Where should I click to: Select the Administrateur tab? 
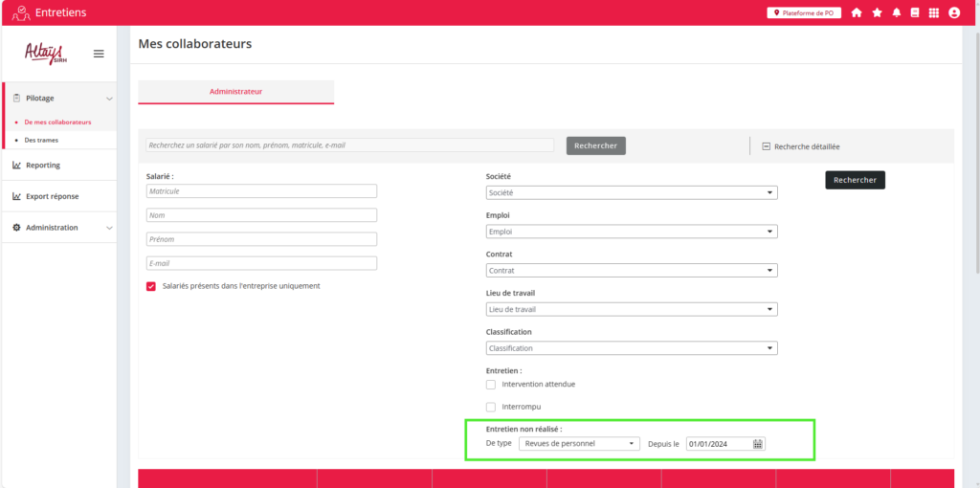tap(235, 92)
